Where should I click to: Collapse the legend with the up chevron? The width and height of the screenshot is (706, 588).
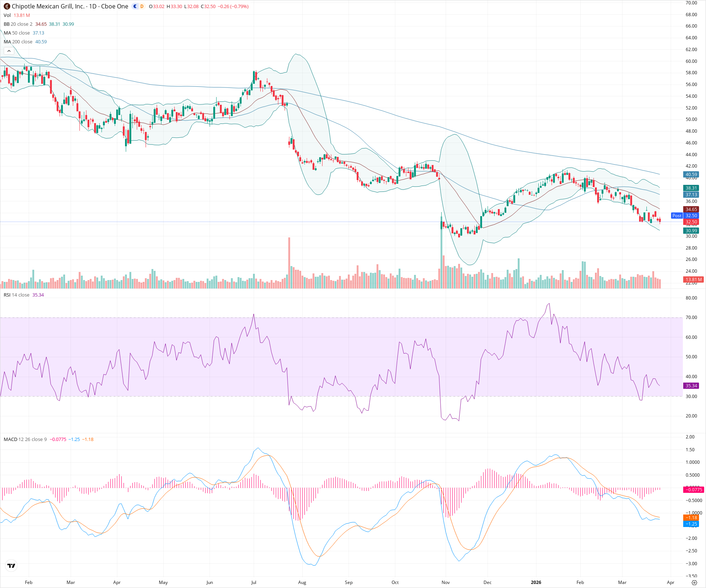[8, 50]
